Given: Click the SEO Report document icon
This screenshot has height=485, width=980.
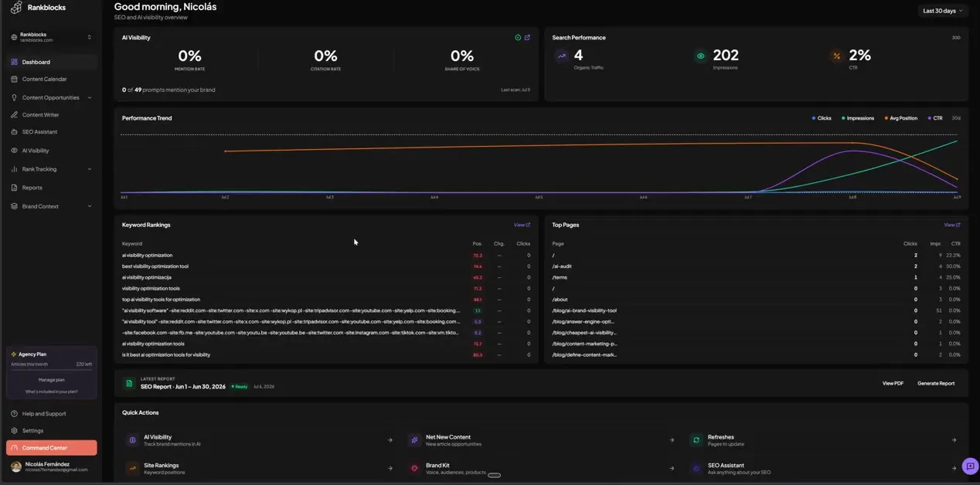Looking at the screenshot, I should point(129,384).
